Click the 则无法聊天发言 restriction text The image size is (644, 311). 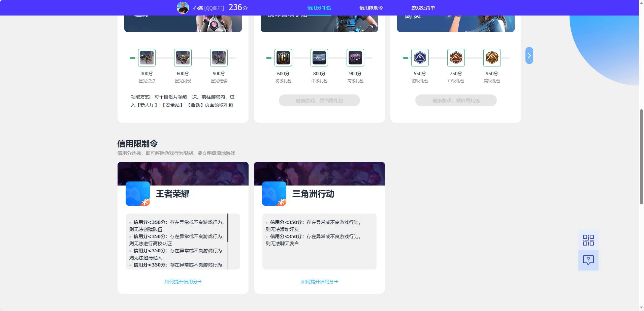click(282, 244)
